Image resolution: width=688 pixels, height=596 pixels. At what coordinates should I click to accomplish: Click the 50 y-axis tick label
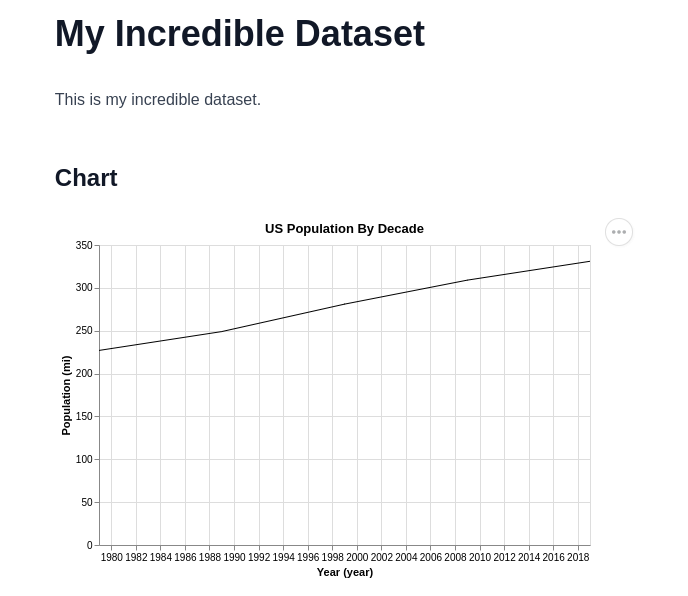click(87, 503)
